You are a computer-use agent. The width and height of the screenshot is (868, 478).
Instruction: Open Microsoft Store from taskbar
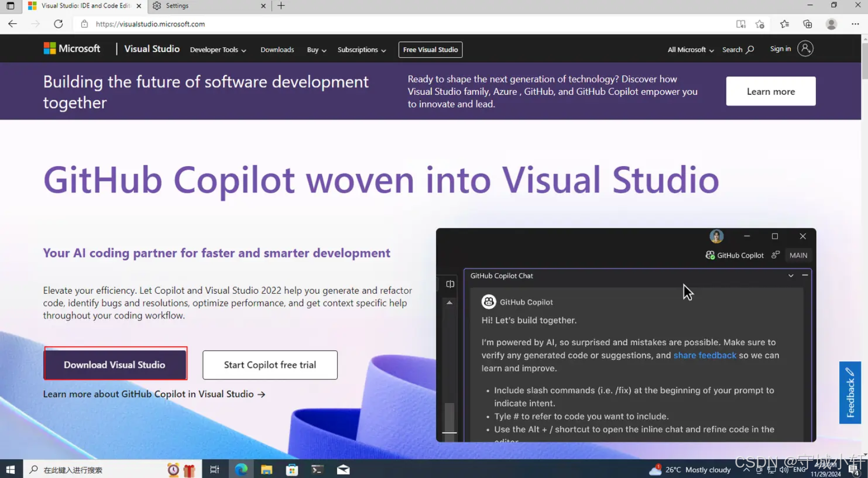pyautogui.click(x=292, y=470)
